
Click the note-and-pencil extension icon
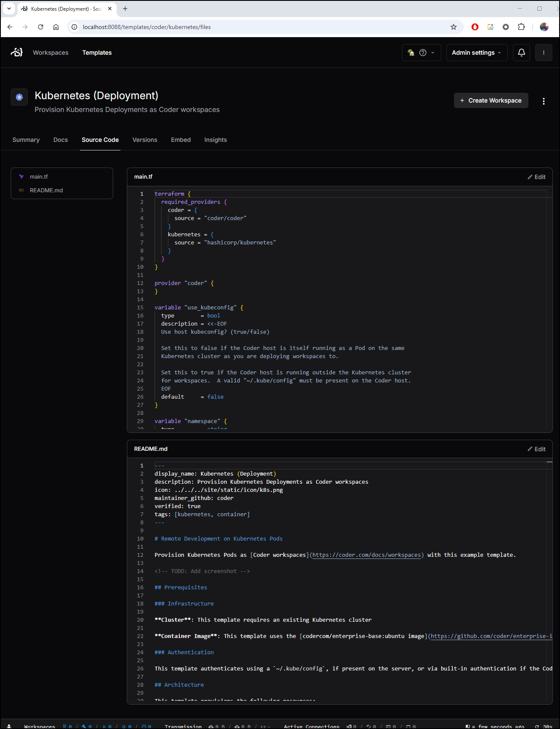click(x=490, y=27)
